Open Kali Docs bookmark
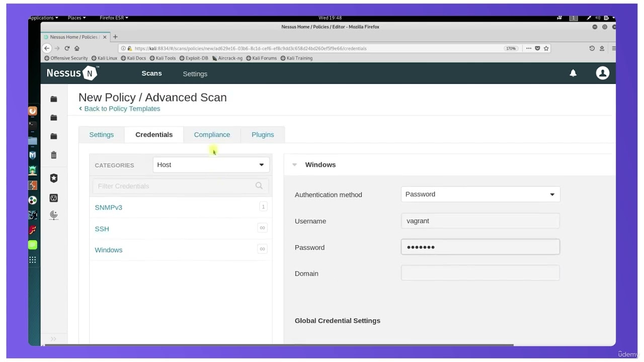Screen dimensions: 644x362 click(x=133, y=58)
